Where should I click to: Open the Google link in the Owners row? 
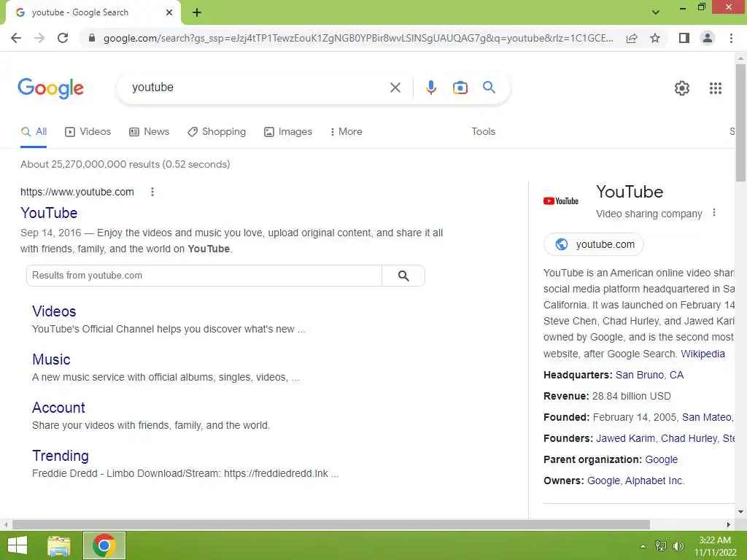603,481
